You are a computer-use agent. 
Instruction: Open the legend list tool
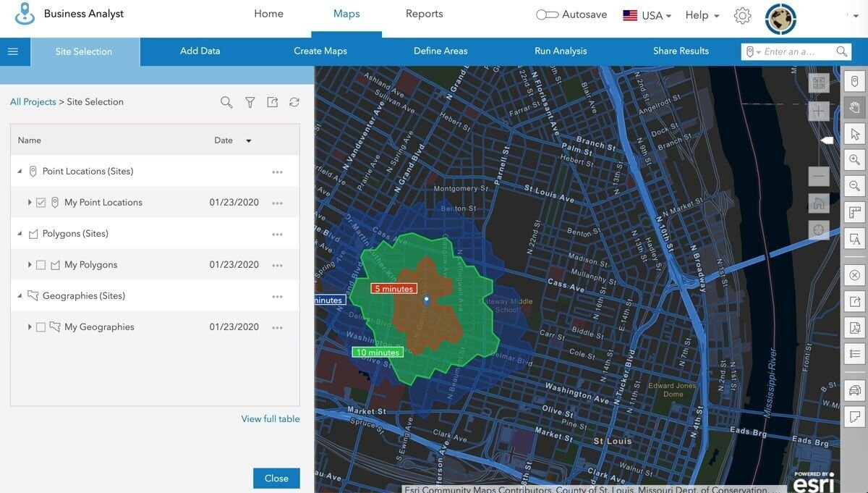854,354
